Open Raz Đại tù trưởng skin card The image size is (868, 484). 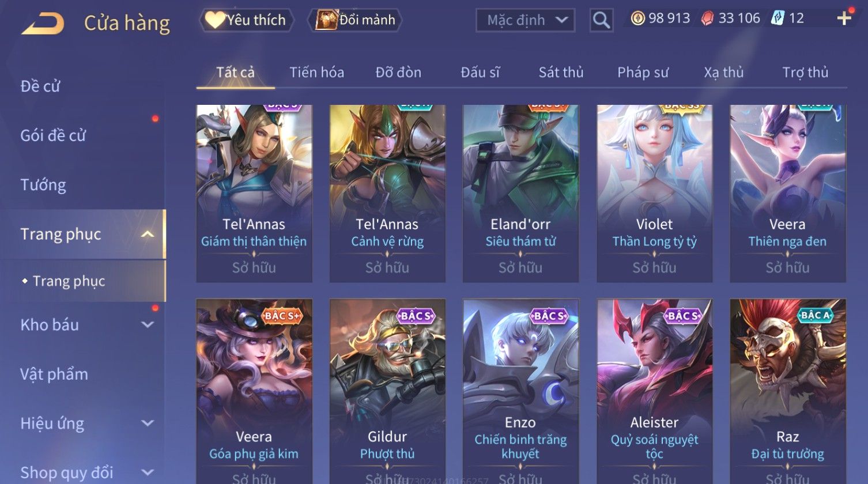(x=787, y=391)
